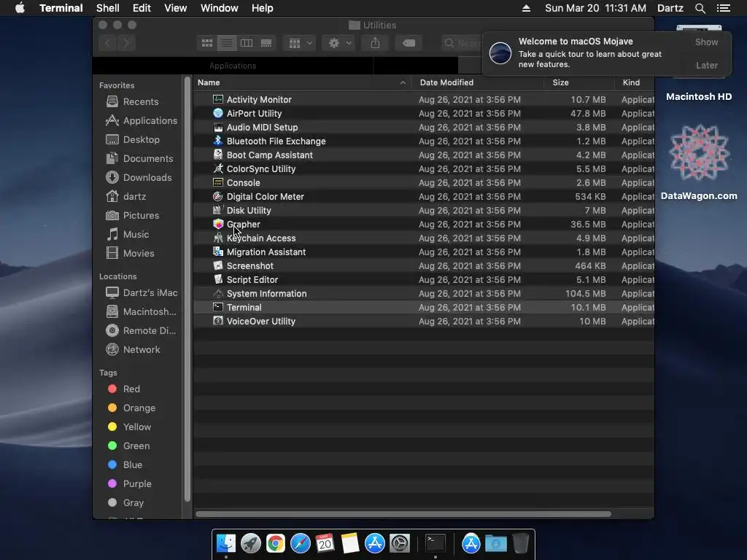Screen dimensions: 747x560
Task: Select the Terminal app icon in list
Action: [217, 307]
